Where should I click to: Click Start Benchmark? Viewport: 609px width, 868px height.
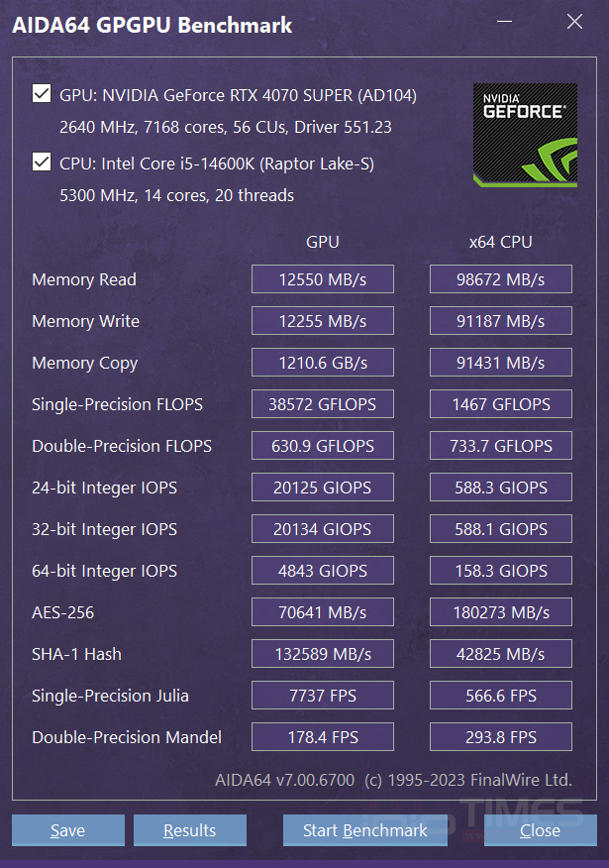[365, 830]
